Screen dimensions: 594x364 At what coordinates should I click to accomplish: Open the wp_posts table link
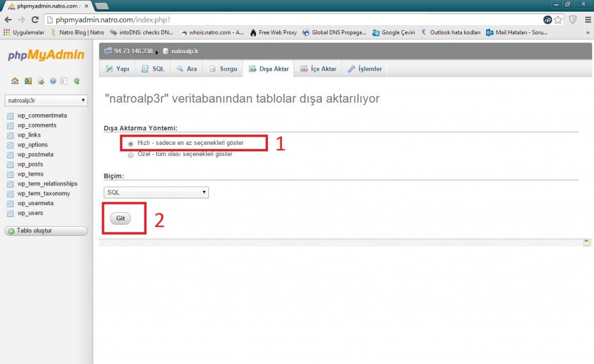30,165
